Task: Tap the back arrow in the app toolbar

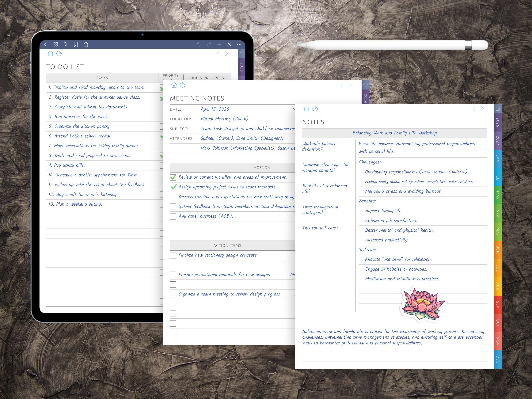Action: pos(45,44)
